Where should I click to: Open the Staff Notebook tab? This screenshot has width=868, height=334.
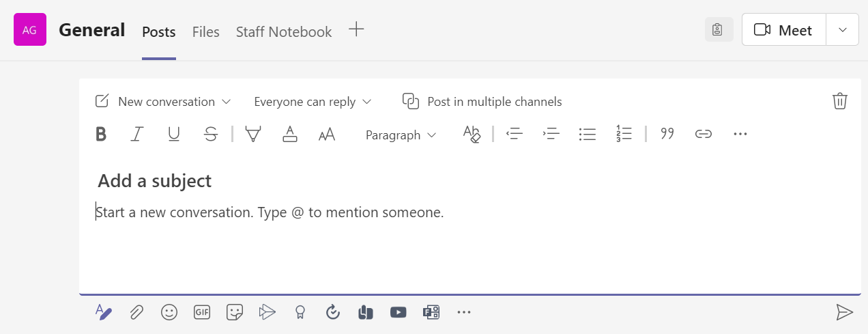coord(284,31)
